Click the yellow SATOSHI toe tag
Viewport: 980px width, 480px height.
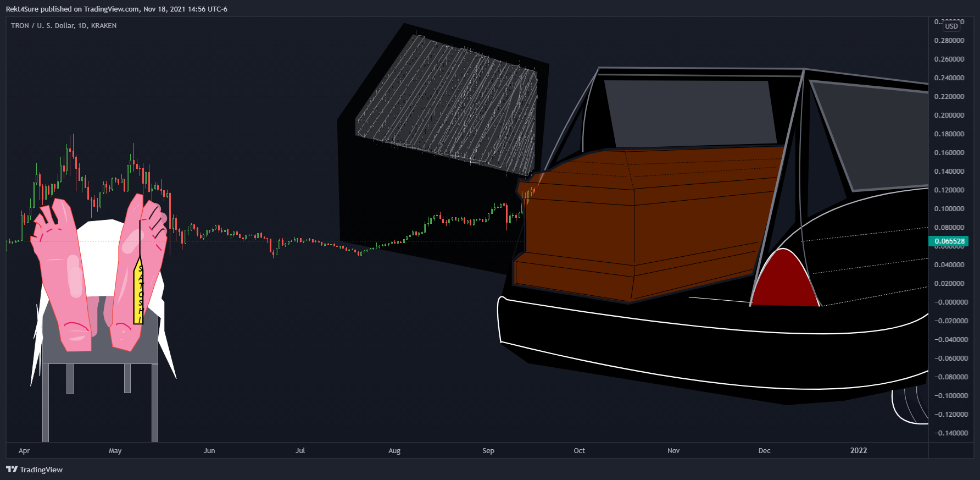[138, 290]
